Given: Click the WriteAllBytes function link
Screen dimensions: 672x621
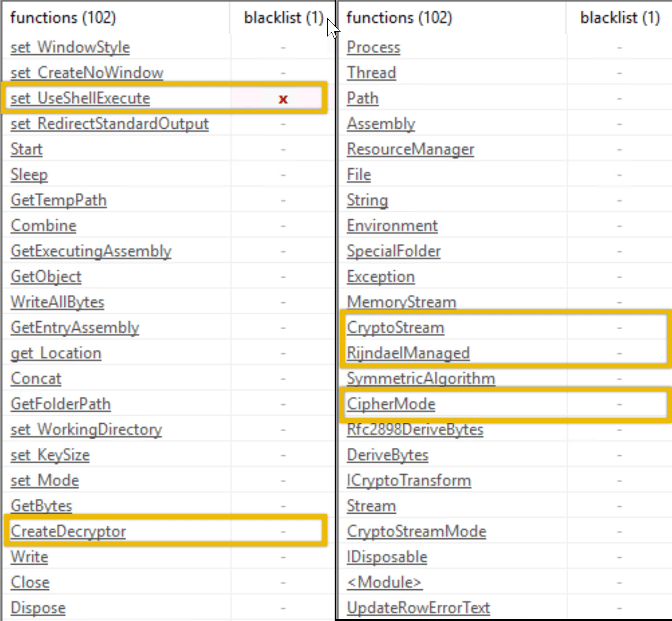Looking at the screenshot, I should tap(57, 302).
